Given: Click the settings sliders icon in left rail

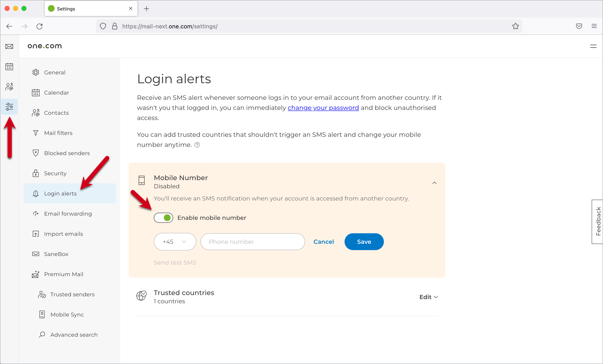Looking at the screenshot, I should pos(9,107).
